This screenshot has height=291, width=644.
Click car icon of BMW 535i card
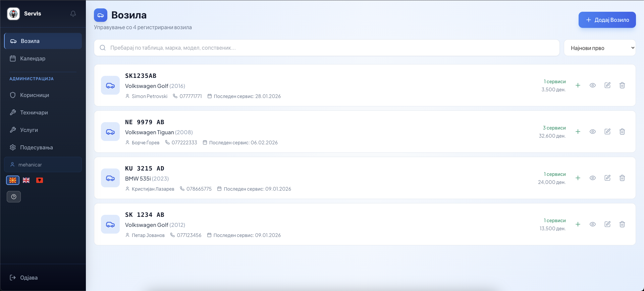[x=110, y=178]
